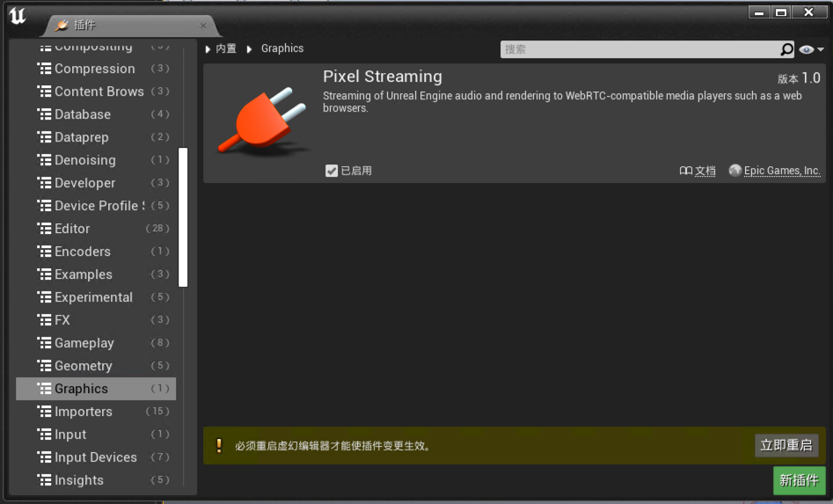Maximize the plugins window
833x504 pixels.
pos(781,12)
